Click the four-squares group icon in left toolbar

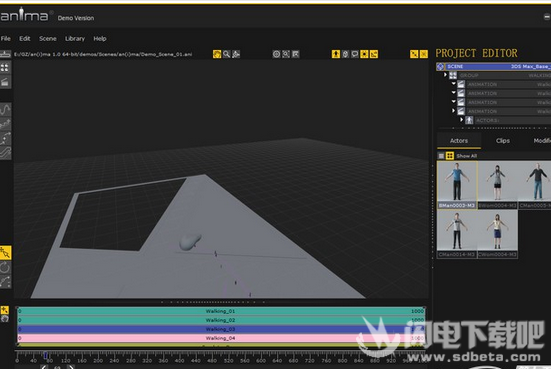click(5, 67)
